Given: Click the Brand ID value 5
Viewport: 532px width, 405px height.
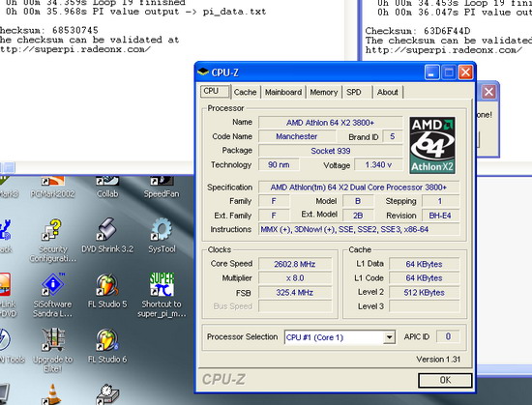Looking at the screenshot, I should coord(393,136).
